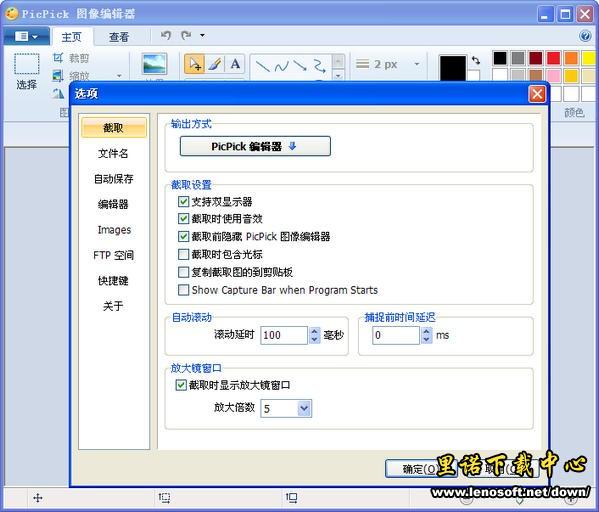The height and width of the screenshot is (512, 599).
Task: Pick the brush drawing tool
Action: pos(215,64)
